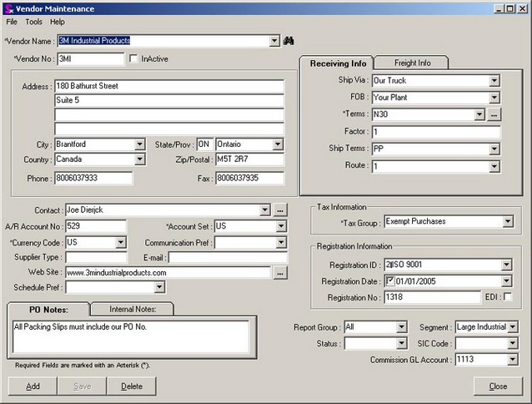Switch to the Freight Info tab
Image resolution: width=532 pixels, height=404 pixels.
pyautogui.click(x=410, y=63)
